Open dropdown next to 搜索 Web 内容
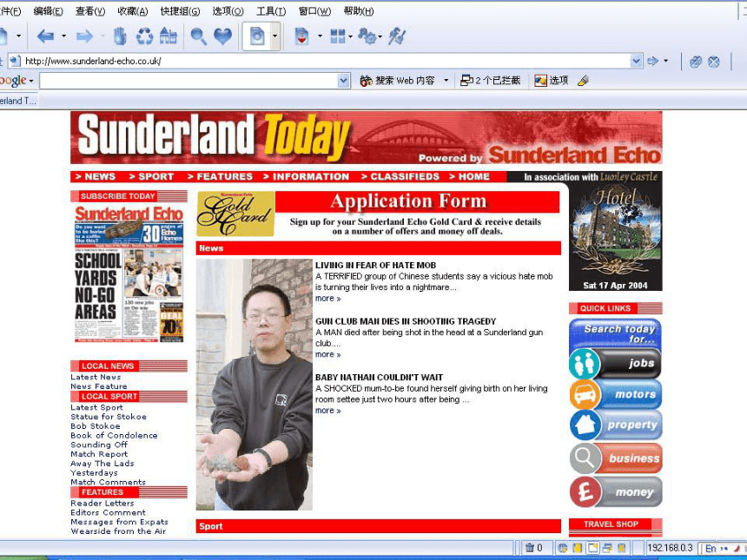Viewport: 747px width, 560px height. [x=446, y=81]
